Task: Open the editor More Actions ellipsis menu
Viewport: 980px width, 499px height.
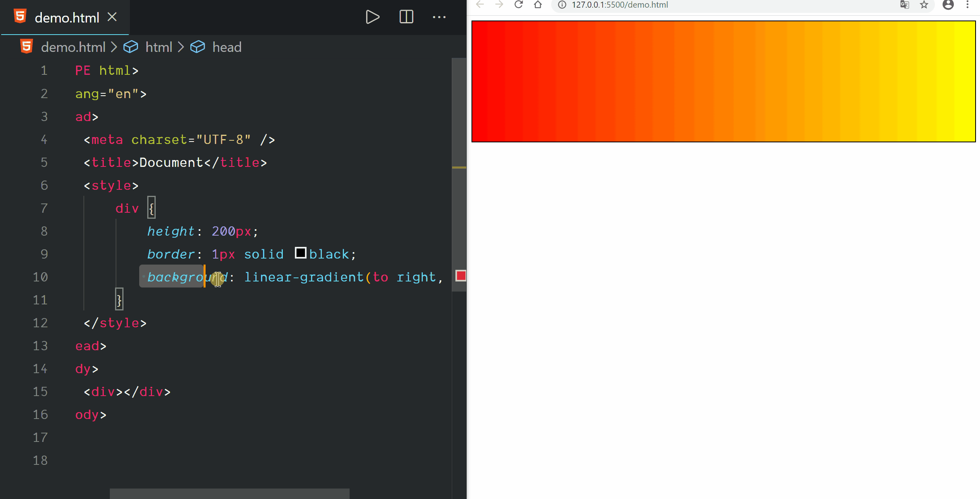Action: (439, 17)
